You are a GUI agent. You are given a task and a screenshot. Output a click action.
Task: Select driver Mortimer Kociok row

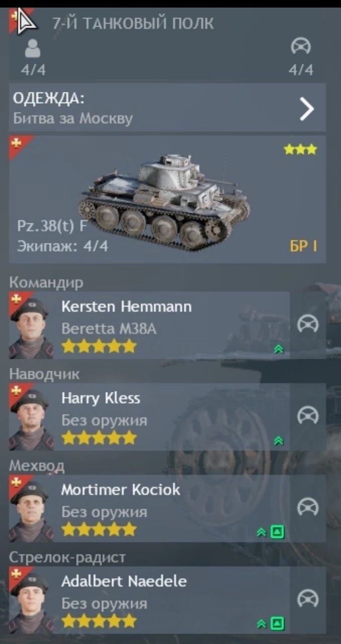tap(149, 508)
